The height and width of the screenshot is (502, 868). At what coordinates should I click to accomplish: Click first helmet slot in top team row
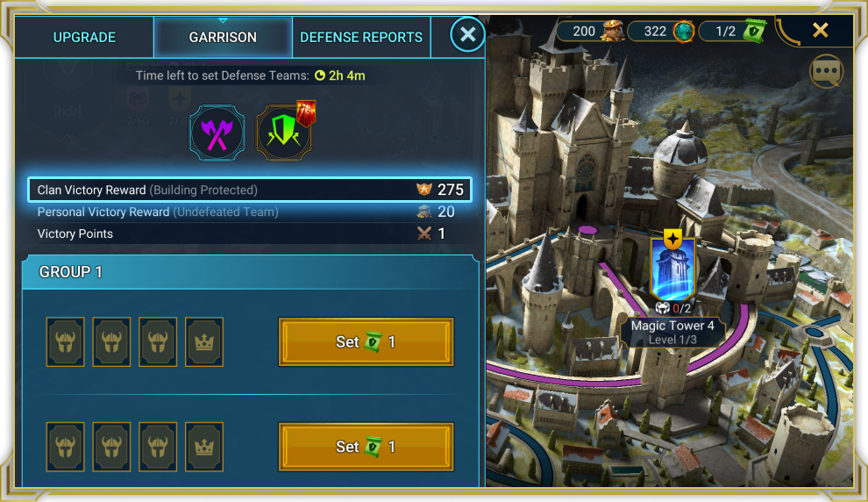66,342
